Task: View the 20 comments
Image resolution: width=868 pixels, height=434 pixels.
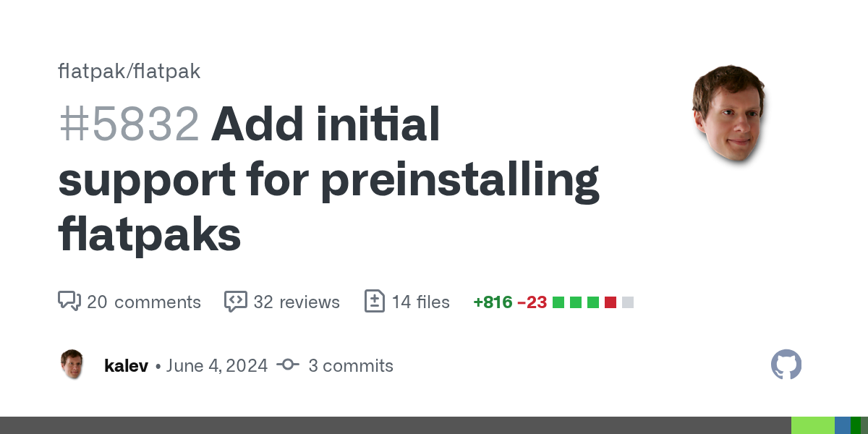Action: pyautogui.click(x=143, y=302)
